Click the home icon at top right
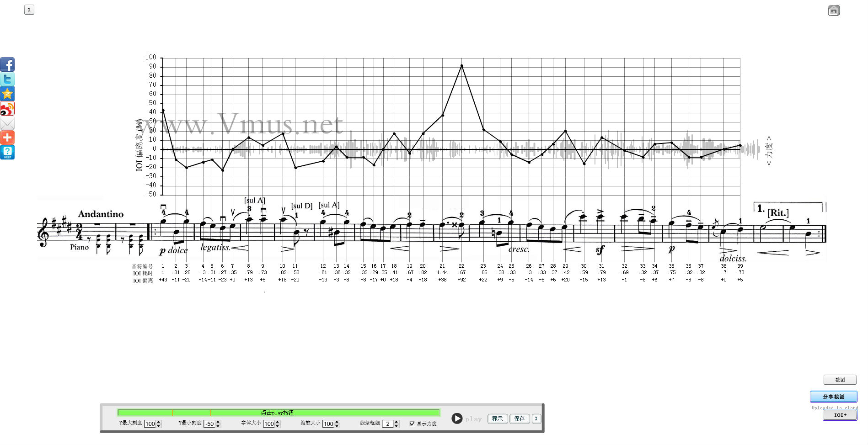This screenshot has width=868, height=445. coord(834,11)
